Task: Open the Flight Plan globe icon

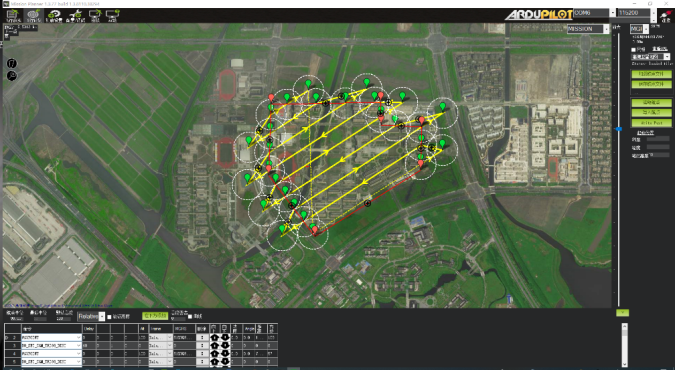Action: [33, 16]
